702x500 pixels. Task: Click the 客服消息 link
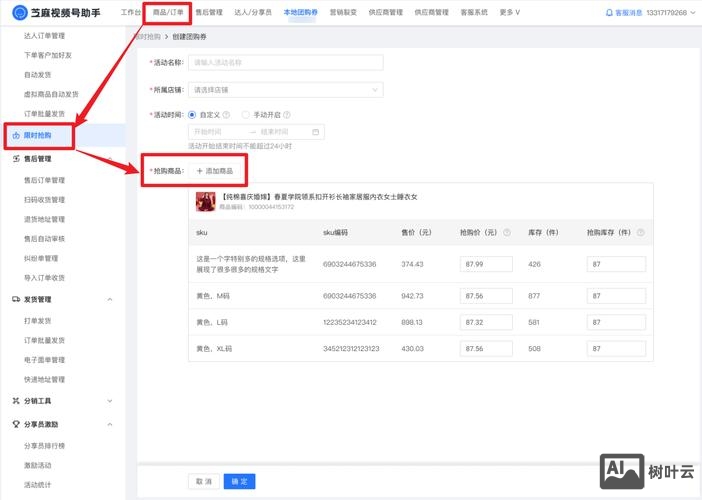tap(629, 13)
